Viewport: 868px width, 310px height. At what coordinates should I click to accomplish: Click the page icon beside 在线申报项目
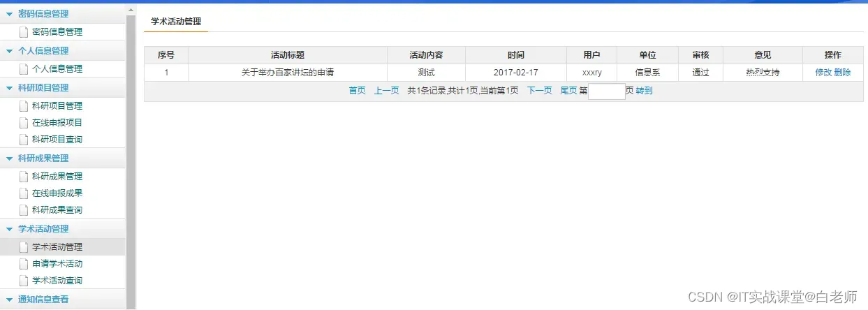click(24, 123)
